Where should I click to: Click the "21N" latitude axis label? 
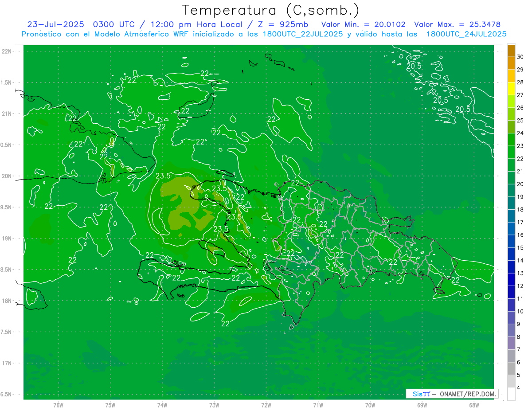[x=7, y=114]
